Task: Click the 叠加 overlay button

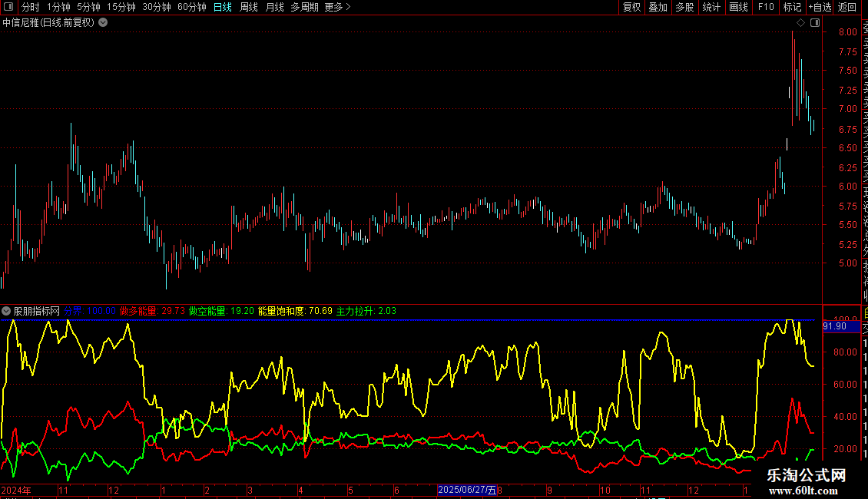Action: pyautogui.click(x=658, y=7)
